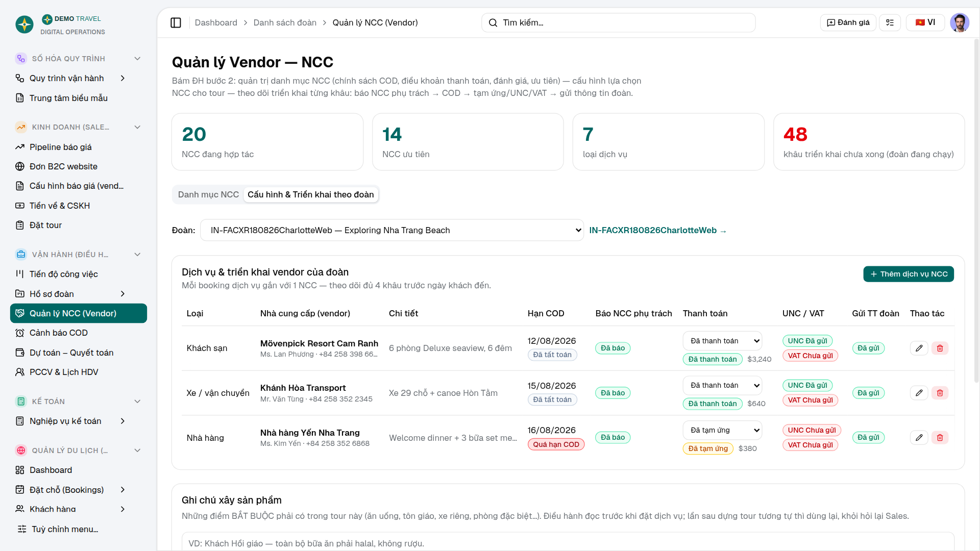Click the Vận hành section icon
This screenshot has height=551, width=980.
click(21, 255)
